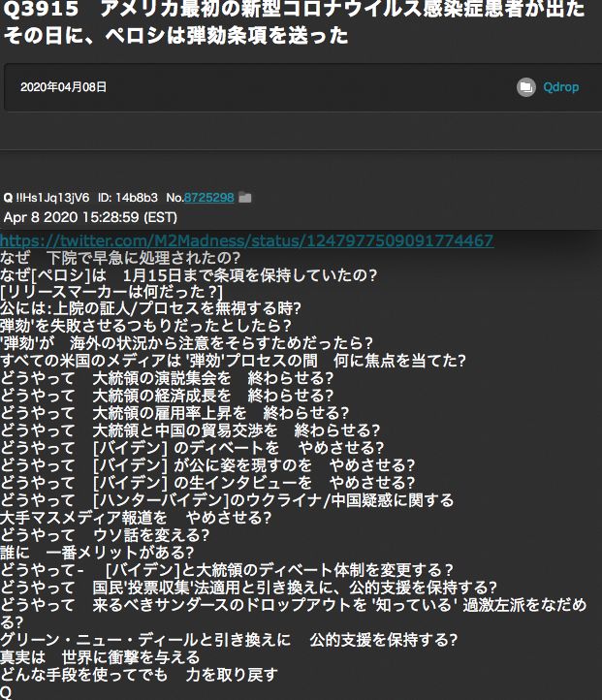Click the line 誰に 一番メリットがある?
Image resolution: width=602 pixels, height=700 pixels.
(97, 553)
